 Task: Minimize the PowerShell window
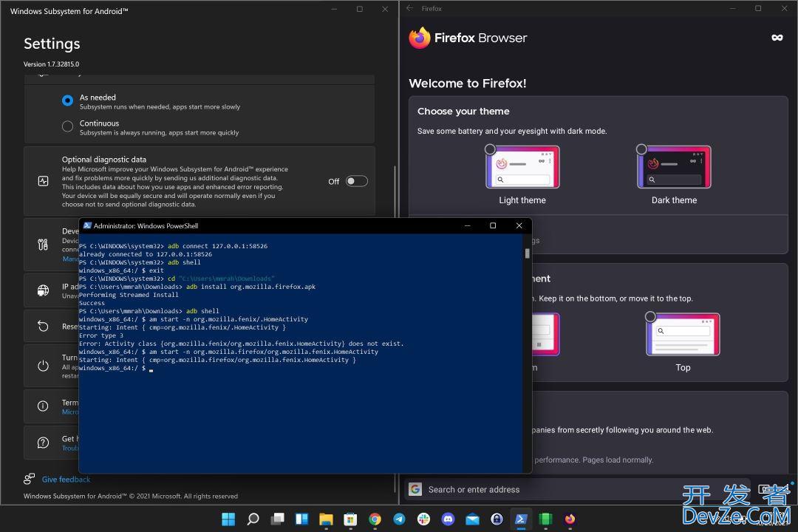[467, 225]
